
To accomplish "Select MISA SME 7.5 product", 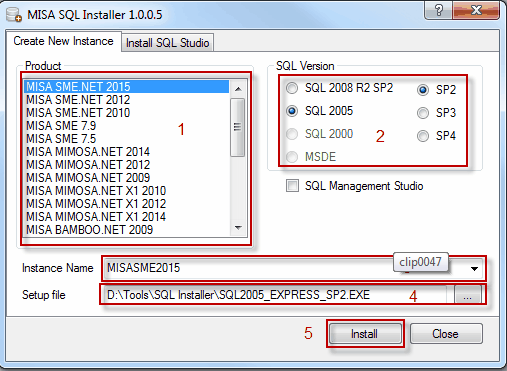I will click(127, 139).
